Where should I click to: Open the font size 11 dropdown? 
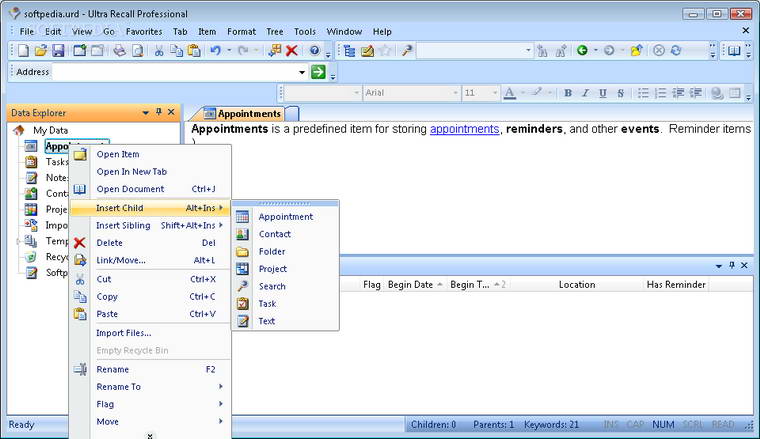(x=494, y=93)
